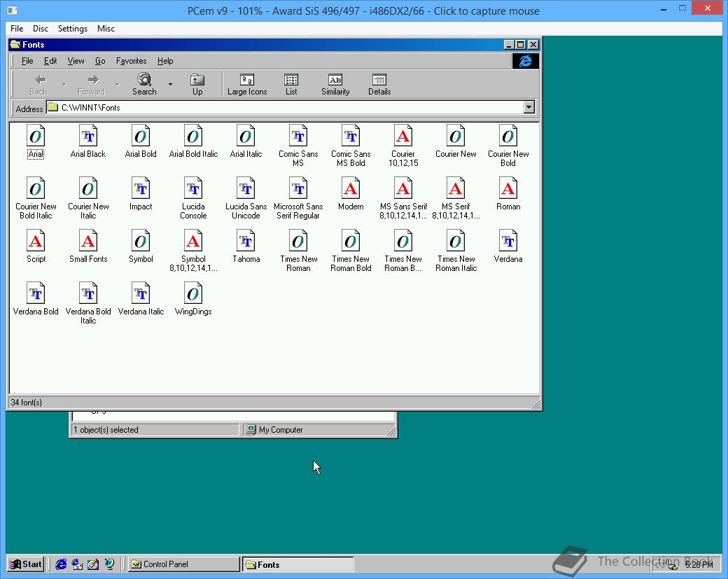Switch to Control Panel taskbar button

pos(183,564)
